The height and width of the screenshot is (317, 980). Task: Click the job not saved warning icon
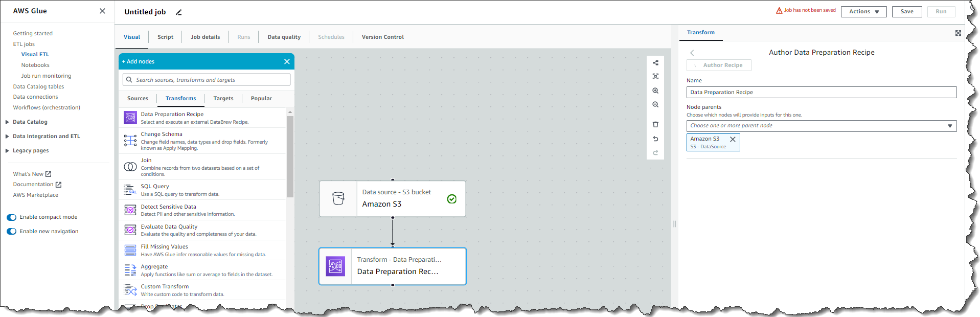[779, 10]
